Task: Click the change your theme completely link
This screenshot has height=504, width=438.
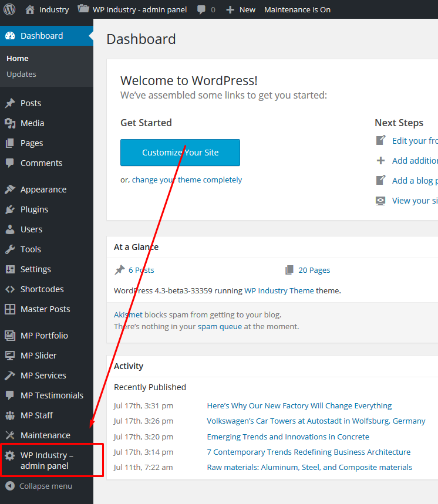Action: point(187,180)
